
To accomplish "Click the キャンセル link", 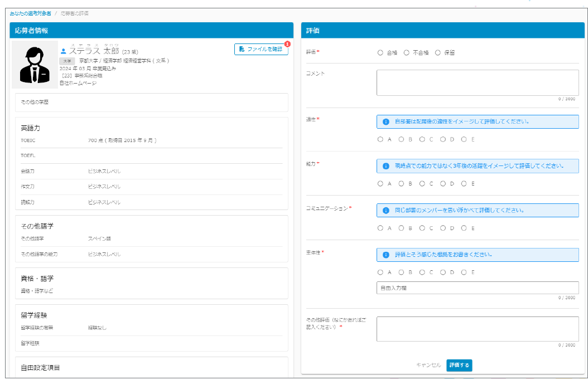I will click(428, 365).
